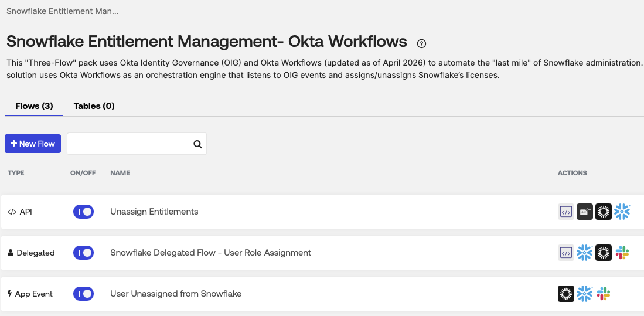
Task: Click the folder description paragraph text
Action: [325, 69]
